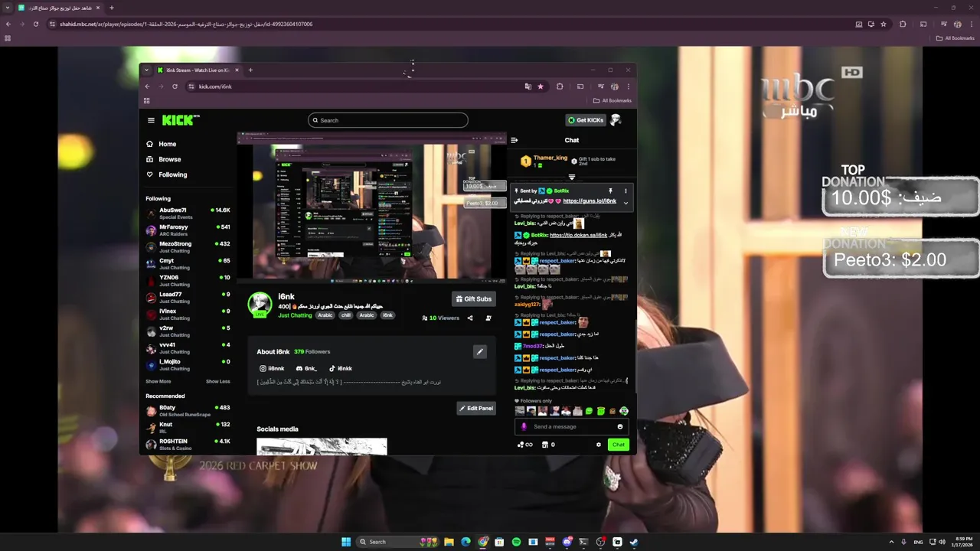The height and width of the screenshot is (551, 980).
Task: Open the guns.lol/i6nk link in pinned message
Action: tap(590, 201)
